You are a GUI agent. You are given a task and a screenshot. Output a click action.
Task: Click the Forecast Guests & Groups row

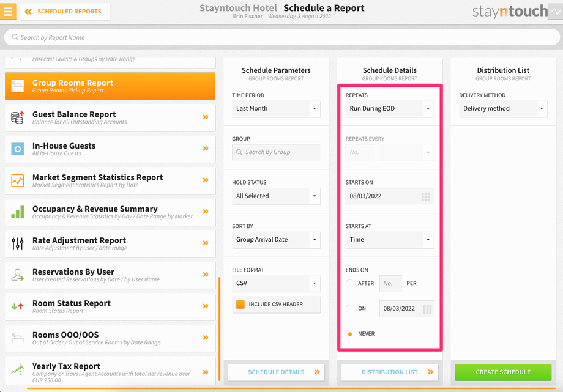point(110,62)
